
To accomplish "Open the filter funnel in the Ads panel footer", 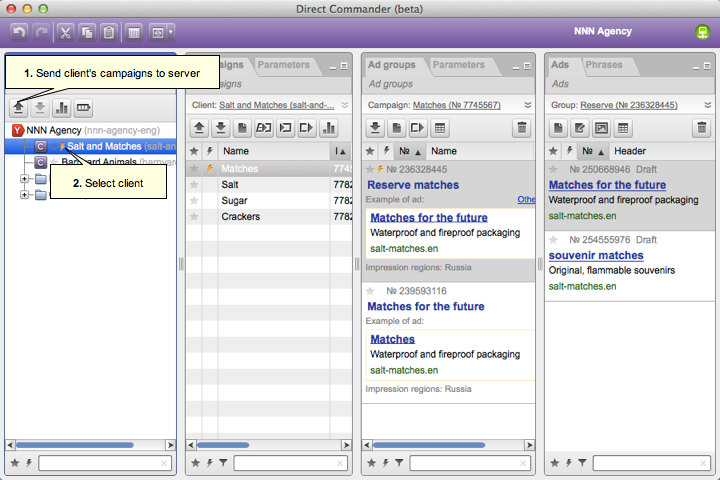I will pos(582,463).
